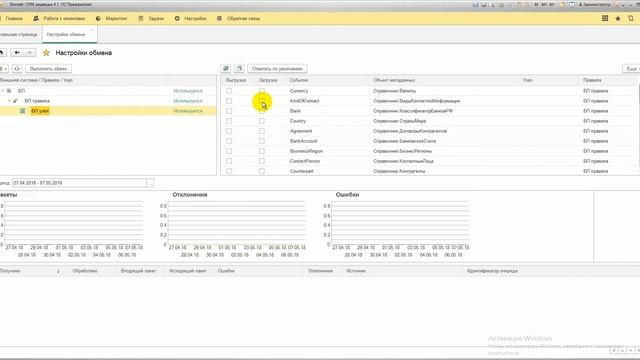Open the functions grid icon in yellow bar
The image size is (640, 360).
point(605,18)
